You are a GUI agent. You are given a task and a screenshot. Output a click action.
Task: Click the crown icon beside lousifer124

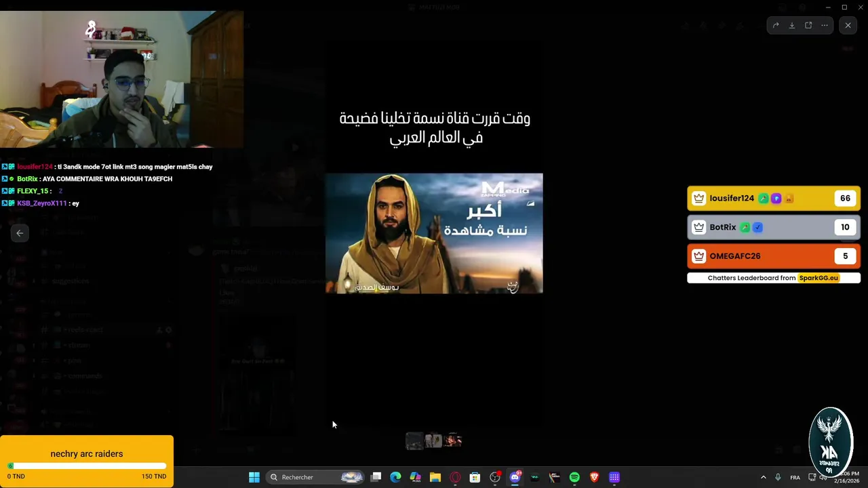coord(699,199)
